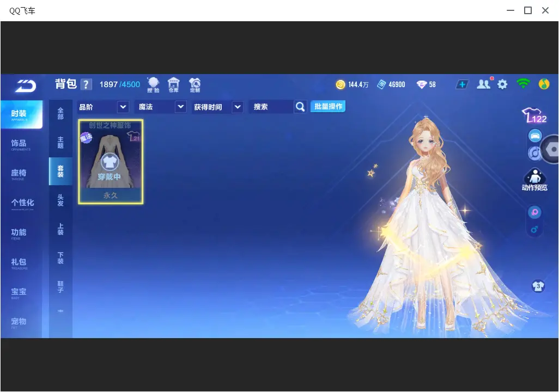This screenshot has height=392, width=559.
Task: Tap the grey hexagon floating button
Action: pyautogui.click(x=551, y=150)
